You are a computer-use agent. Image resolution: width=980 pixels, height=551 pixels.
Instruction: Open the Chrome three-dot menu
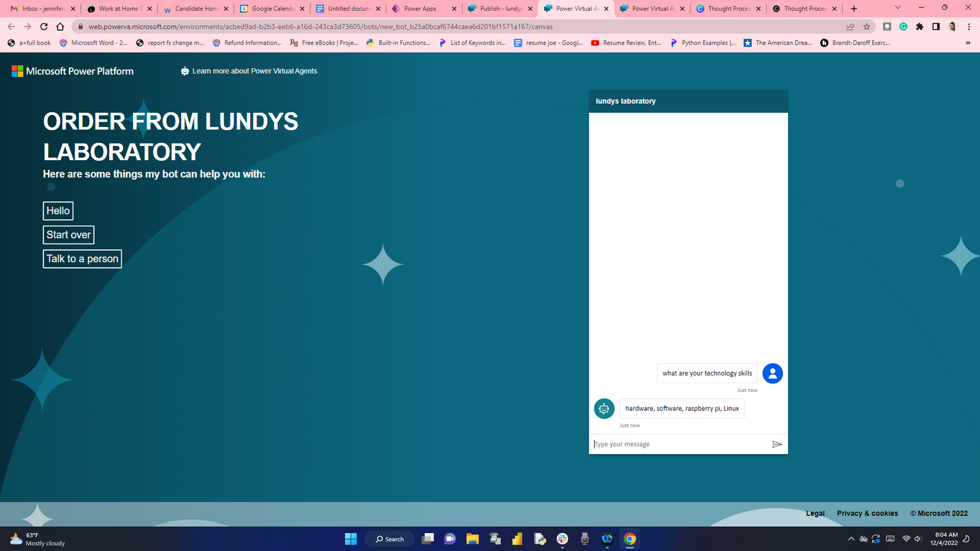pos(969,27)
